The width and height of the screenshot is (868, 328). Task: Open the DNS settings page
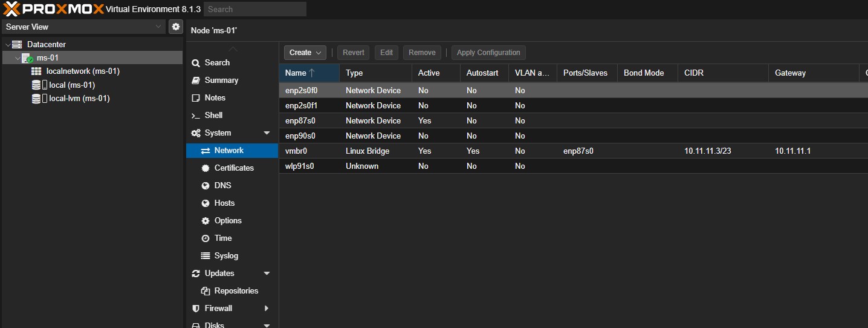(x=222, y=185)
